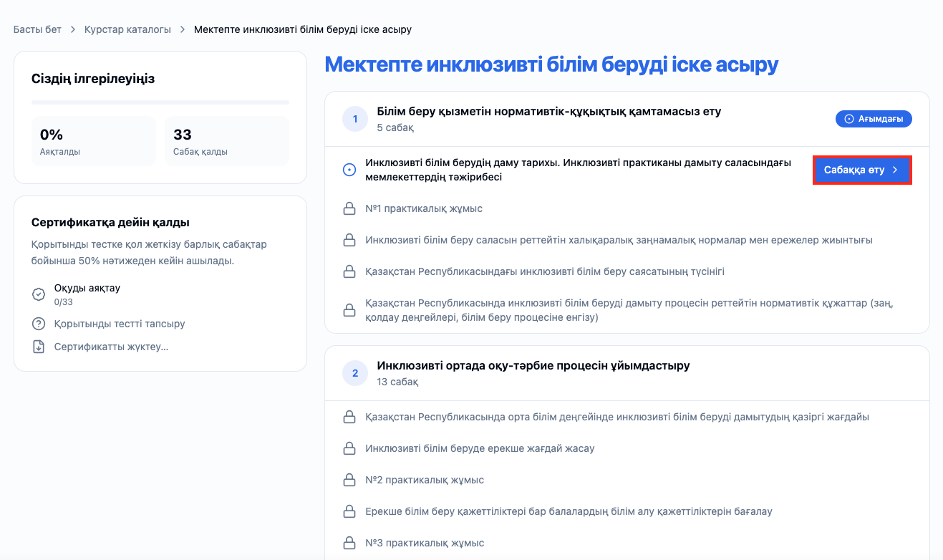Click the module number 2 circle badge
Image resolution: width=943 pixels, height=560 pixels.
coord(355,373)
